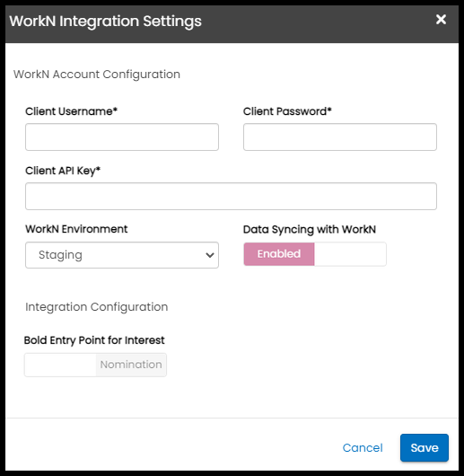Toggle Data Syncing with WorkN switch
The image size is (464, 476).
tap(315, 254)
